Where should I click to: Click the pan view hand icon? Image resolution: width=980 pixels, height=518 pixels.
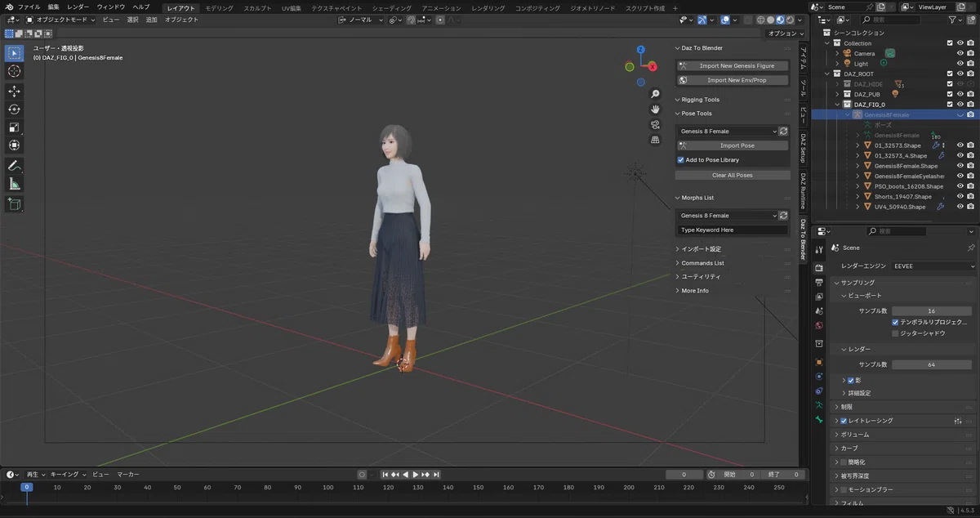(x=655, y=109)
